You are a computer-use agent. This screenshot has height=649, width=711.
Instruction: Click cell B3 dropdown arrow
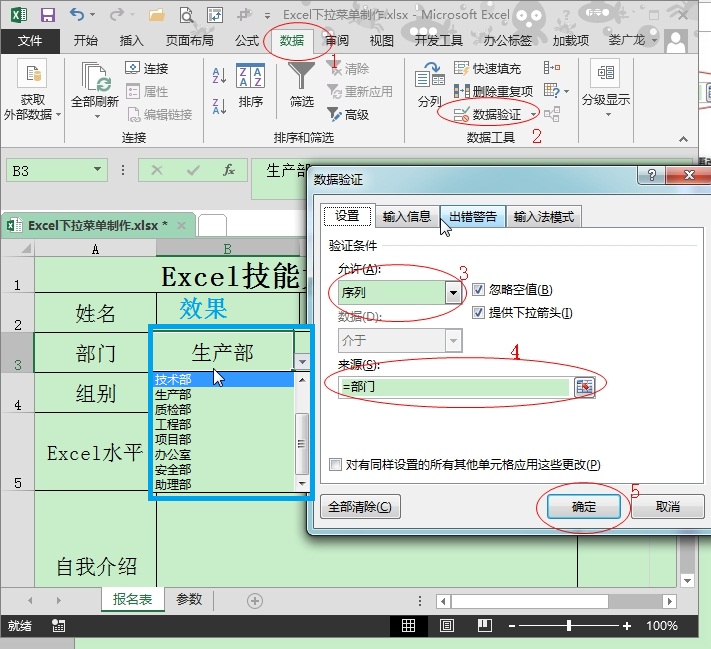(x=302, y=362)
